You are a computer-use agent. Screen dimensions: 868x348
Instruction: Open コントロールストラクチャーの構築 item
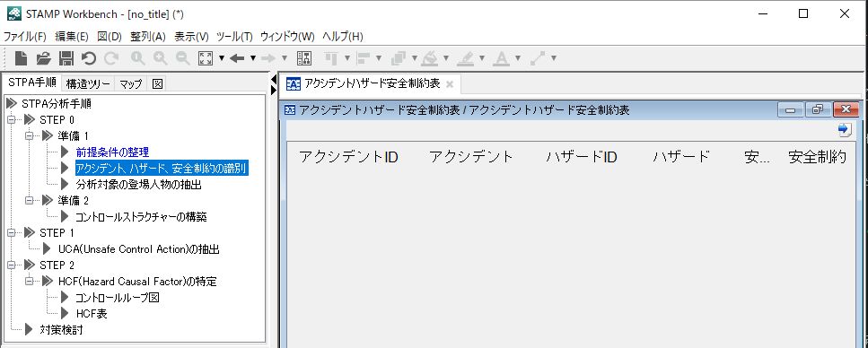click(141, 217)
